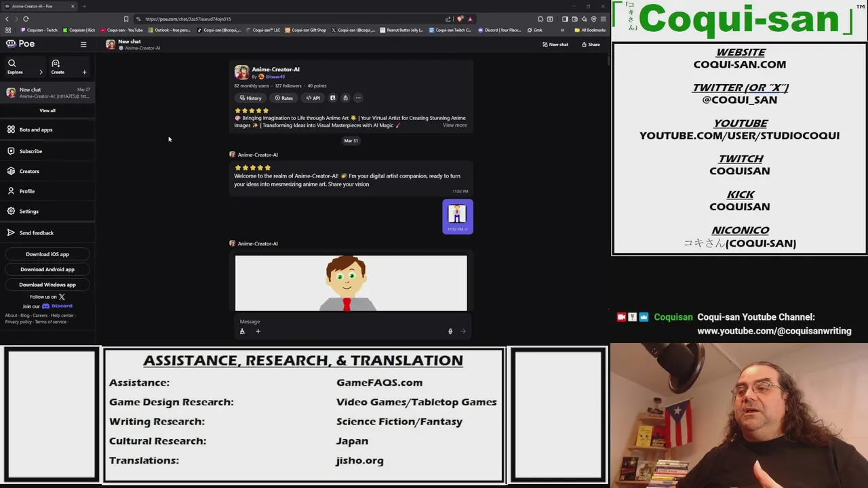868x488 pixels.
Task: Click the microphone voice input icon
Action: click(450, 331)
